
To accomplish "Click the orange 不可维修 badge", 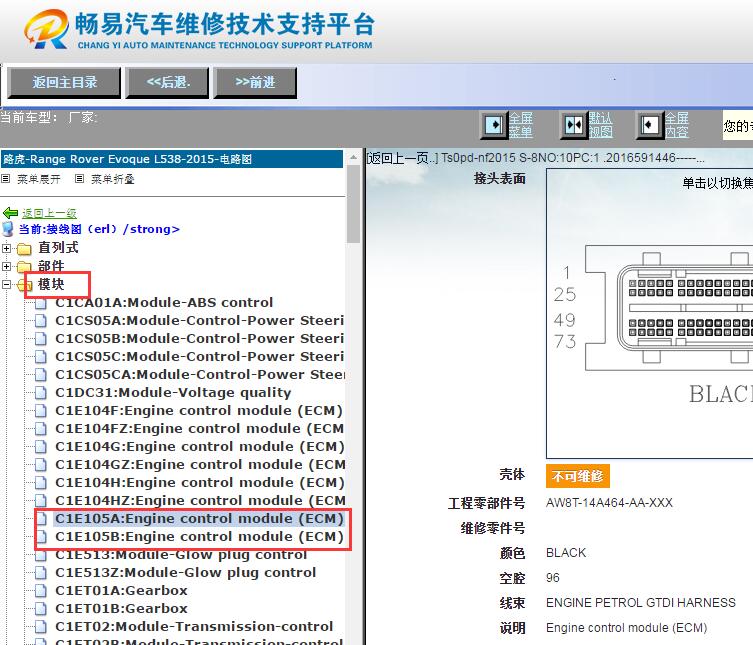I will (x=578, y=476).
